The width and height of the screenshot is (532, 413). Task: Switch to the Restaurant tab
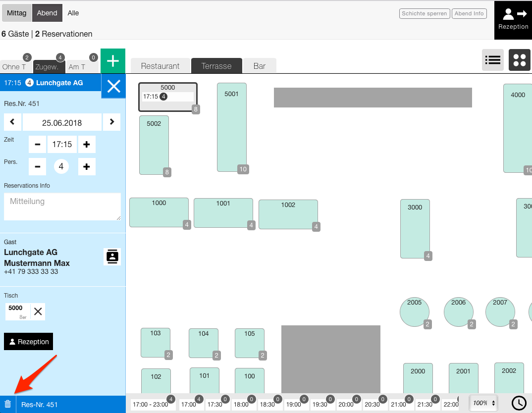click(160, 66)
